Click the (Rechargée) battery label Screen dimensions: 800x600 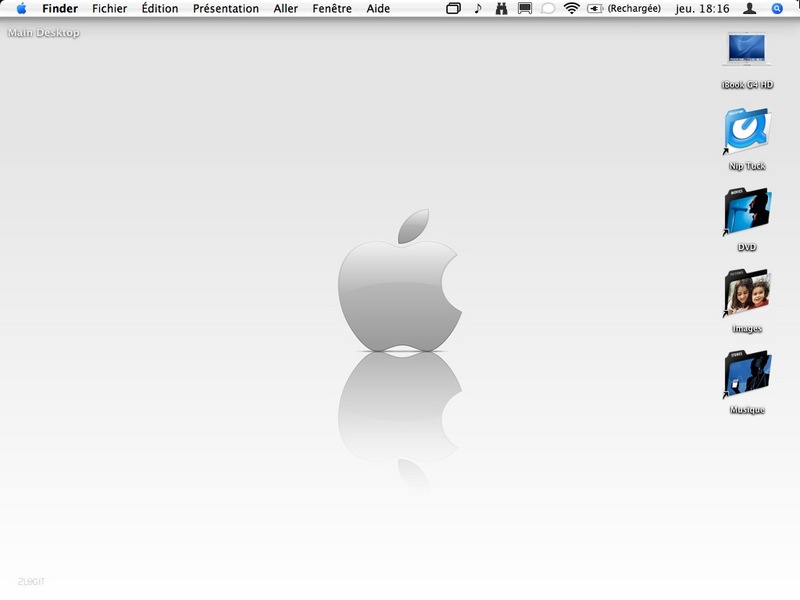[634, 9]
